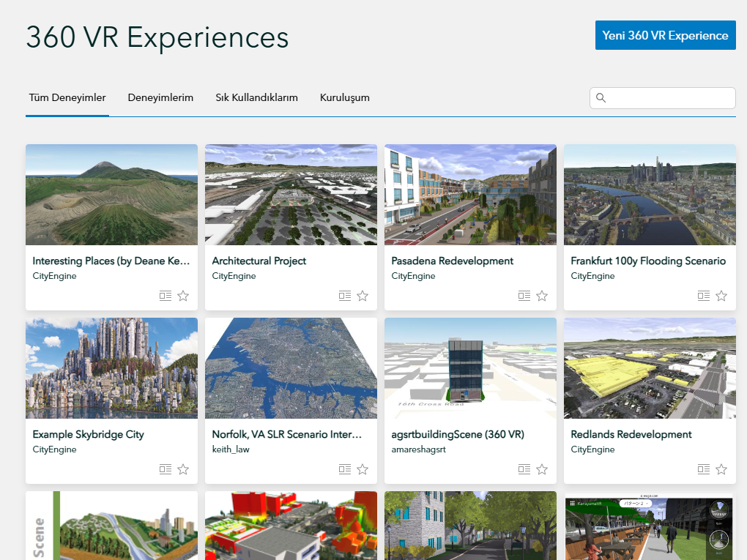Click Frankfurt 100y Flooding Scenario title
Viewport: 747px width, 560px height.
tap(648, 261)
